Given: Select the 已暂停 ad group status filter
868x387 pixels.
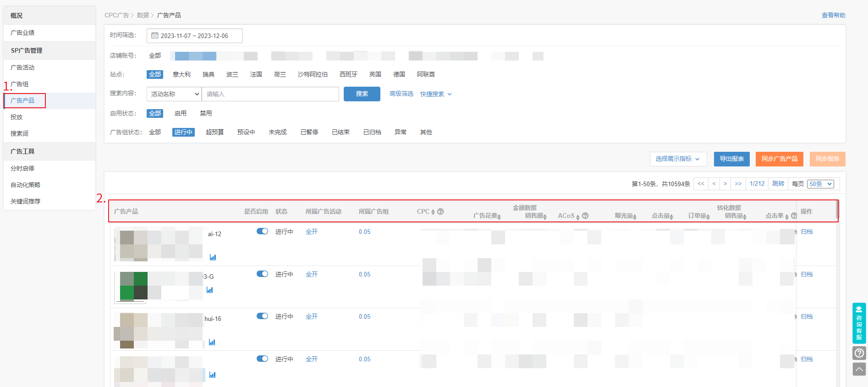Looking at the screenshot, I should 309,132.
